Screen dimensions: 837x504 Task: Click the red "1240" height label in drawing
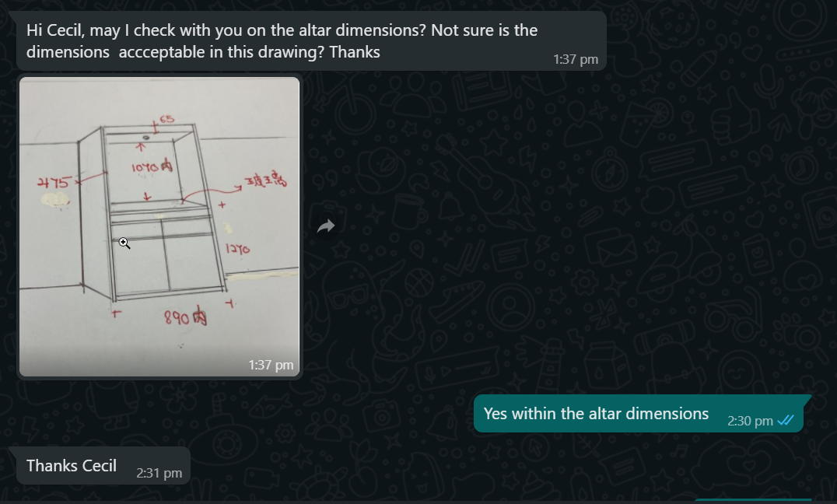point(238,250)
